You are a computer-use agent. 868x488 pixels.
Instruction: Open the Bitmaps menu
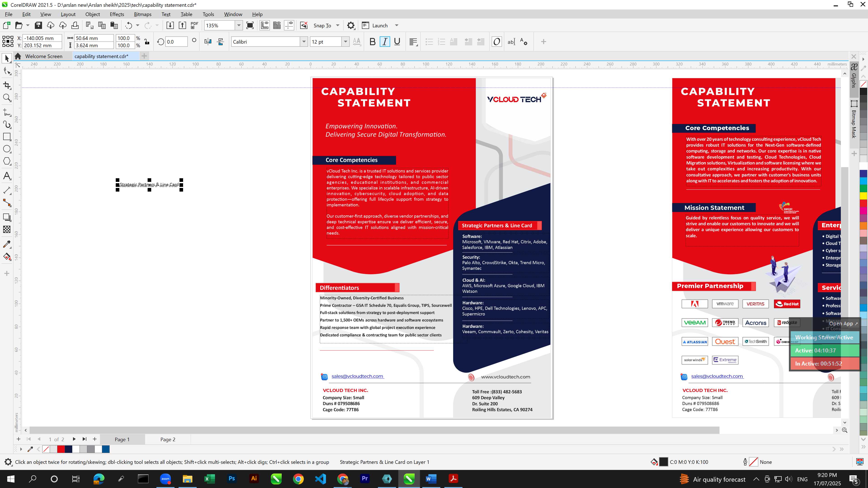143,14
